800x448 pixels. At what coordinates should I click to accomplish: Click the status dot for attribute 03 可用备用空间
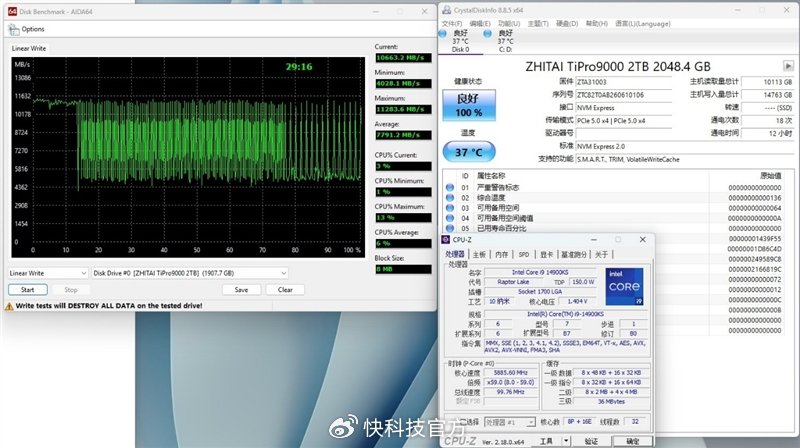coord(449,208)
